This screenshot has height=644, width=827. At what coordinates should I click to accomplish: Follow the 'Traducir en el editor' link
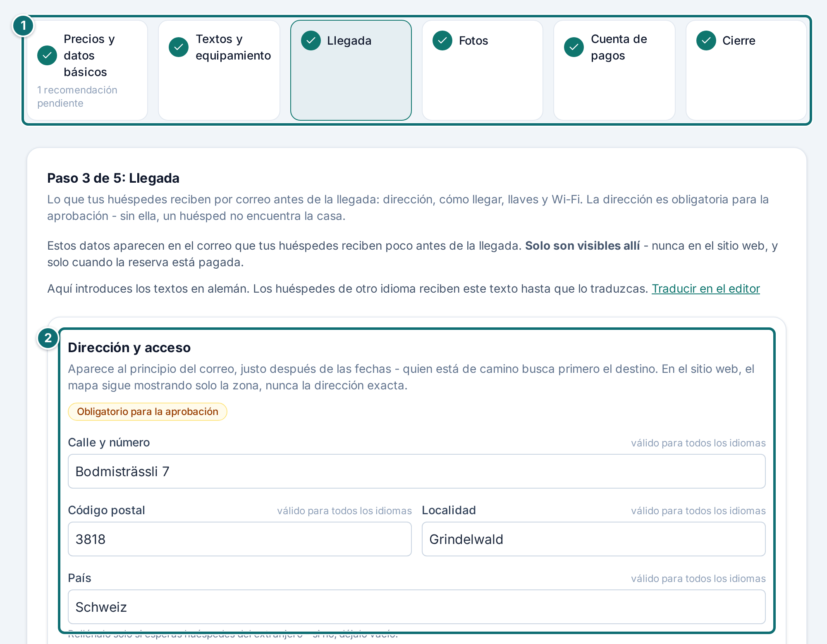point(706,289)
